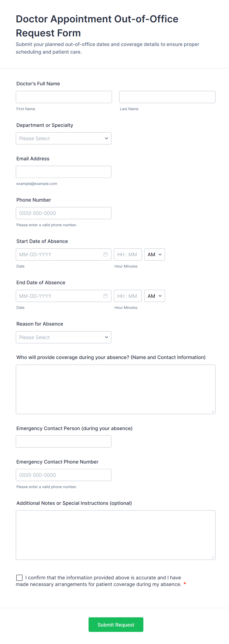Expand the Department or Specialty dropdown

[64, 138]
